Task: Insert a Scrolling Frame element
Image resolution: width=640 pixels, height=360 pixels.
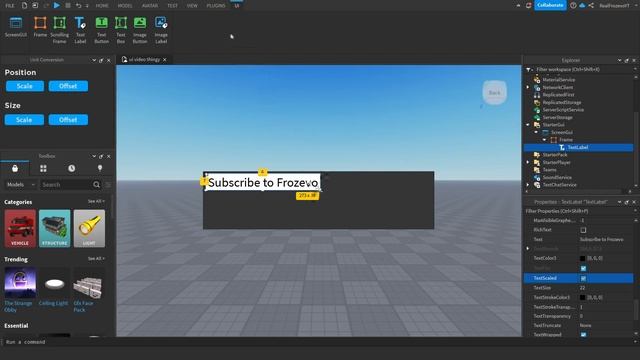Action: pyautogui.click(x=60, y=30)
